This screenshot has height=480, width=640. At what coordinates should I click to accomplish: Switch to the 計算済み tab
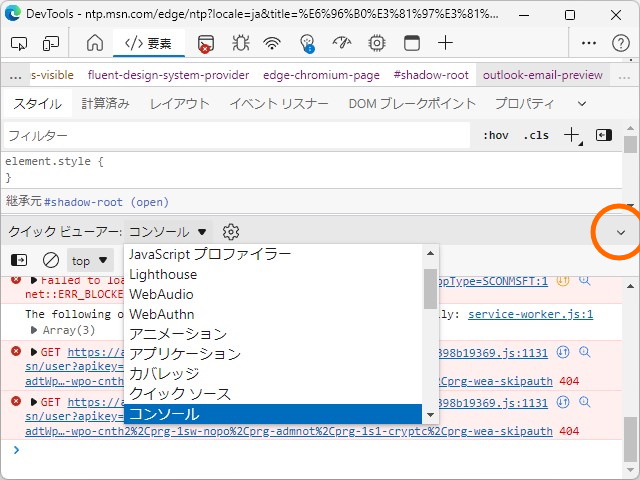coord(105,104)
